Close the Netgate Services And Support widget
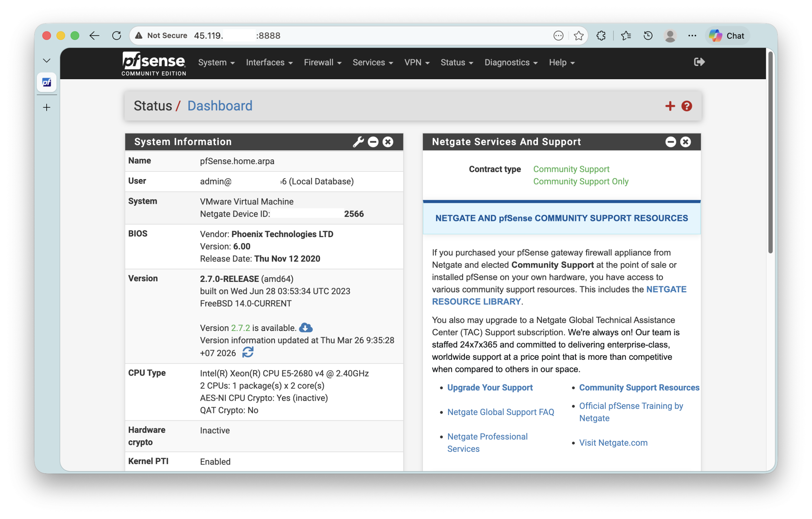 685,142
